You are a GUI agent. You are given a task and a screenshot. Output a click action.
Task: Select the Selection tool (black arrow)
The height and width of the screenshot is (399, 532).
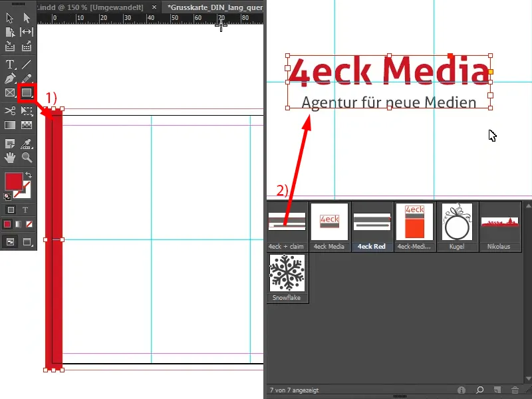coord(10,18)
